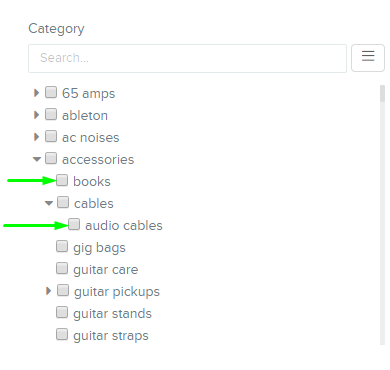Enable the ac noises checkbox
The width and height of the screenshot is (390, 370).
click(51, 136)
